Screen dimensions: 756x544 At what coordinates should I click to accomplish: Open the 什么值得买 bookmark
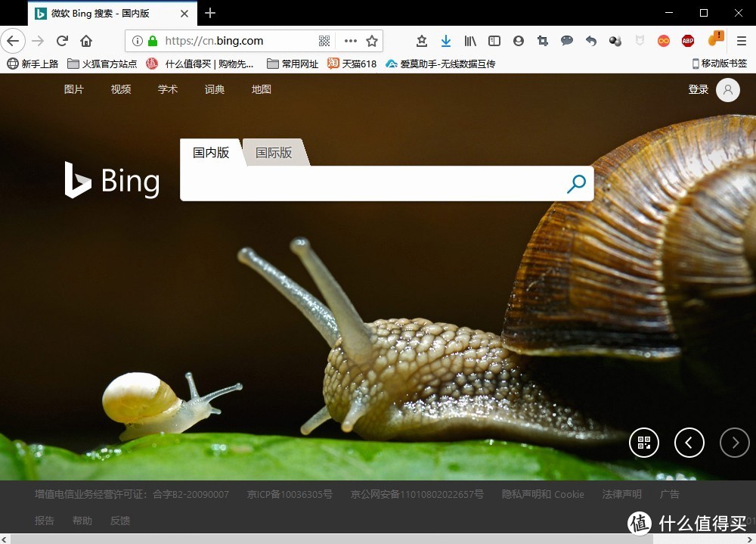click(200, 64)
